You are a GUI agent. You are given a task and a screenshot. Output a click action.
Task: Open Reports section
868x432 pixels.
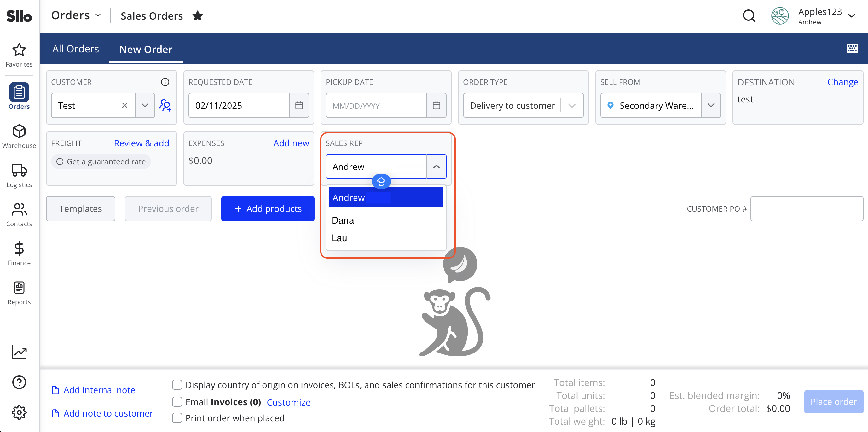pyautogui.click(x=19, y=293)
